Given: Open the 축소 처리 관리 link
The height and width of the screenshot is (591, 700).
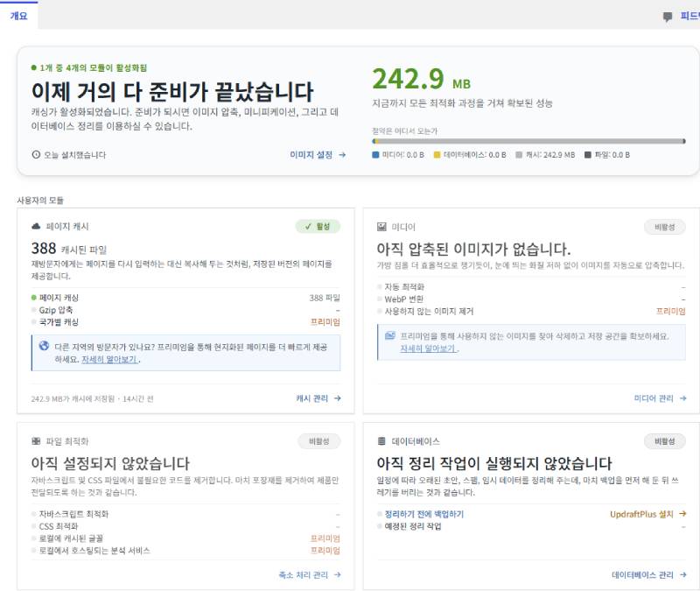Looking at the screenshot, I should pos(304,575).
